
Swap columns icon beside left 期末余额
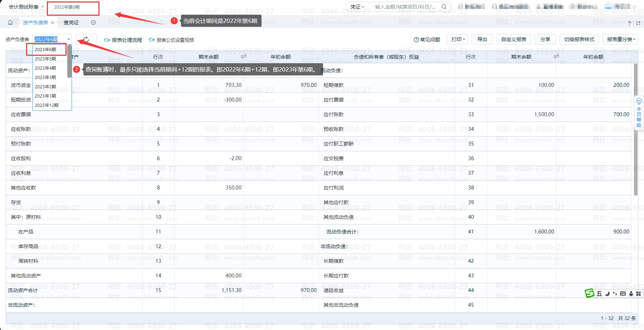tap(244, 56)
